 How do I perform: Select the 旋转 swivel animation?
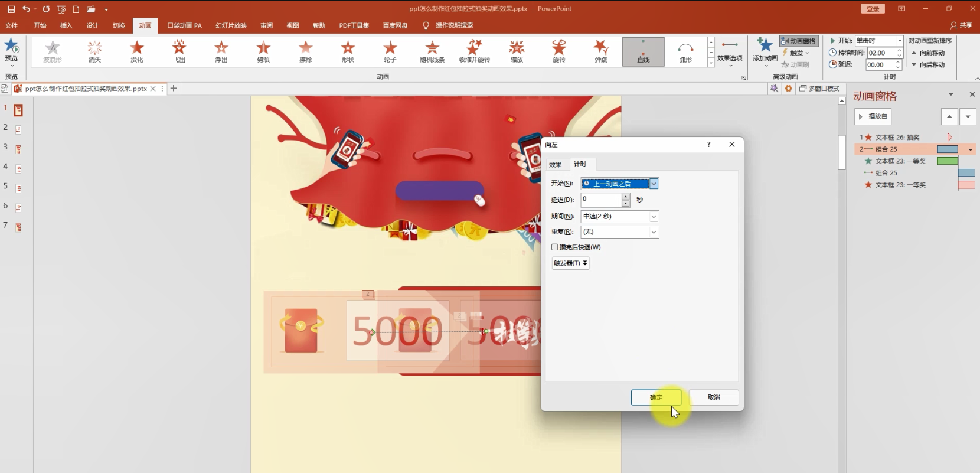[x=559, y=51]
